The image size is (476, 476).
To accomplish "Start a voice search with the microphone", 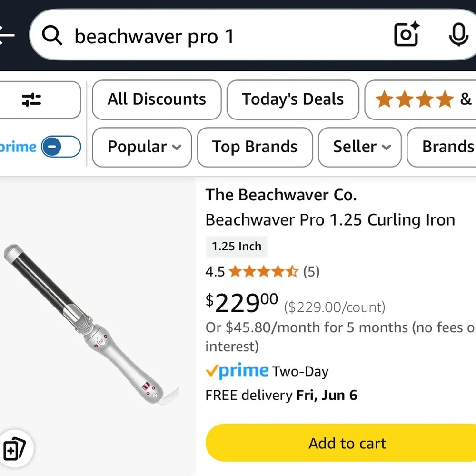I will pyautogui.click(x=458, y=35).
